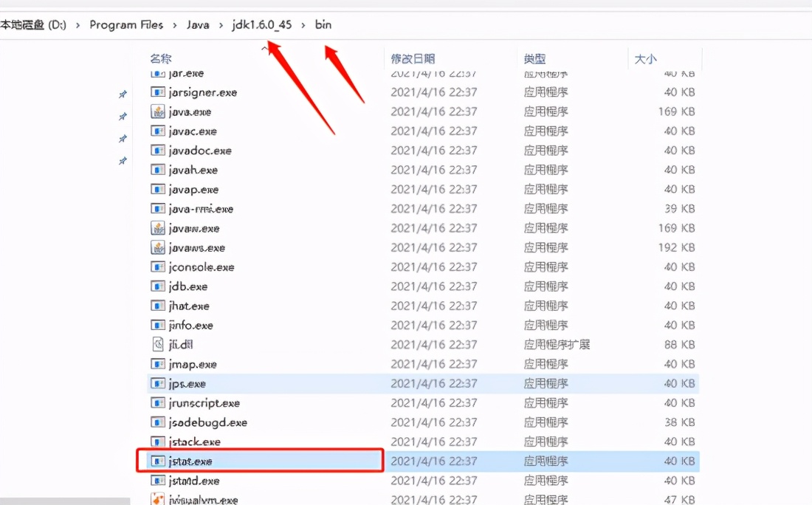
Task: Select the jps.exe file icon
Action: click(x=157, y=383)
